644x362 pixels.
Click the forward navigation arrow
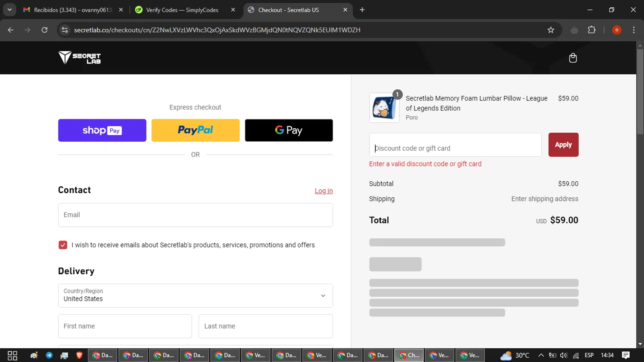click(x=27, y=30)
